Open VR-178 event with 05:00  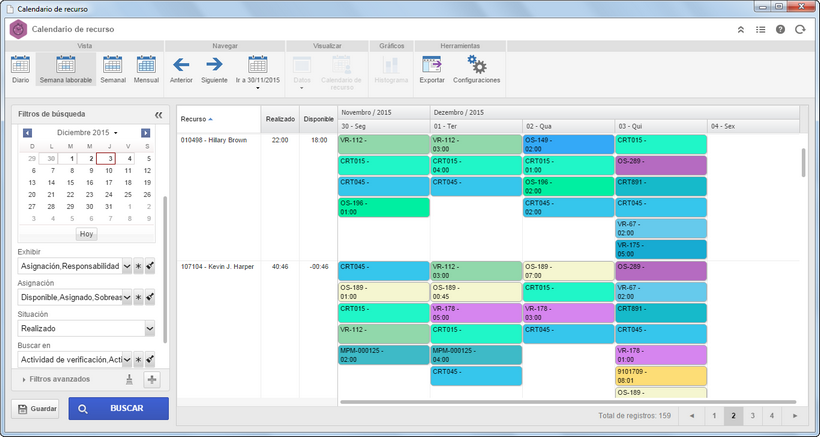tap(476, 313)
